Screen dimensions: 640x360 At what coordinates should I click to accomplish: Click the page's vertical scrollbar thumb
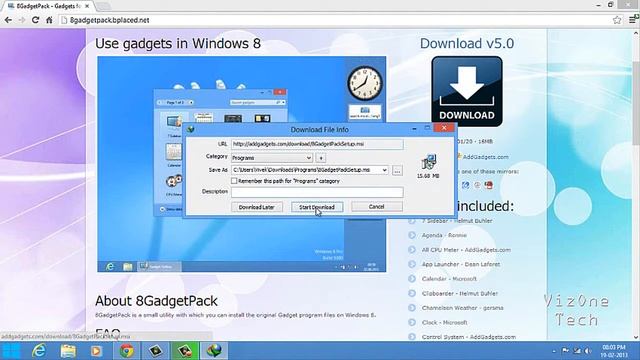click(636, 102)
